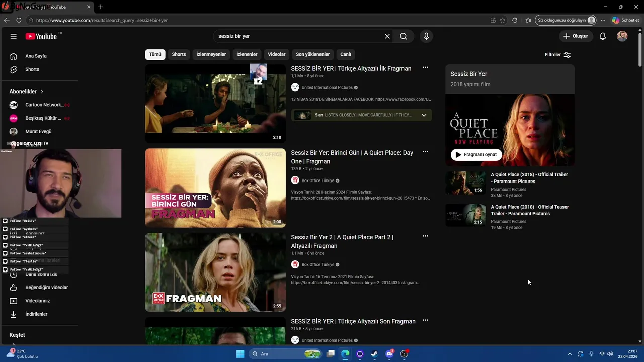This screenshot has height=362, width=644.
Task: Open title SESSİZ BİR YER Türkçe Altyazılı Son Fragman
Action: point(353,321)
